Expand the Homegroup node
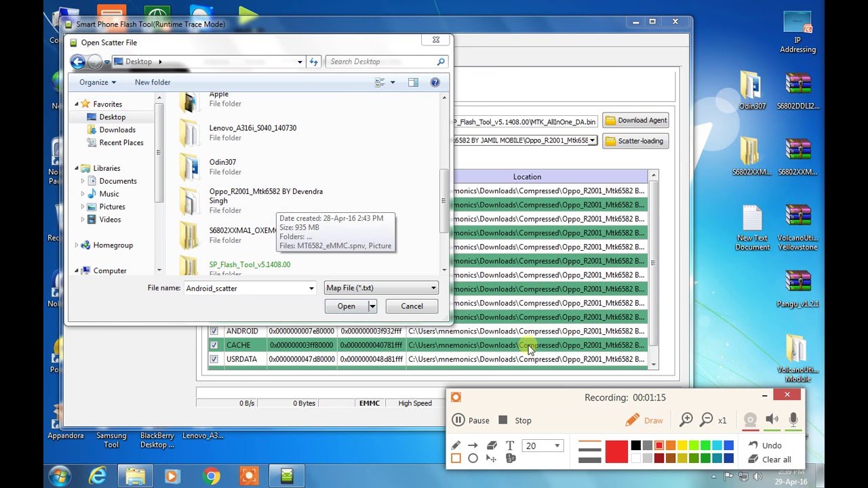868x488 pixels. tap(77, 245)
